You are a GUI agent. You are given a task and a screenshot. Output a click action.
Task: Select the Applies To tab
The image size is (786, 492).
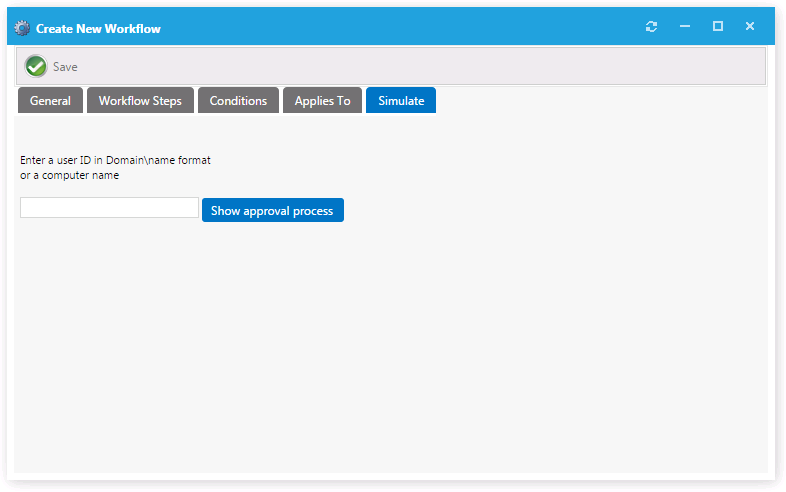tap(322, 101)
